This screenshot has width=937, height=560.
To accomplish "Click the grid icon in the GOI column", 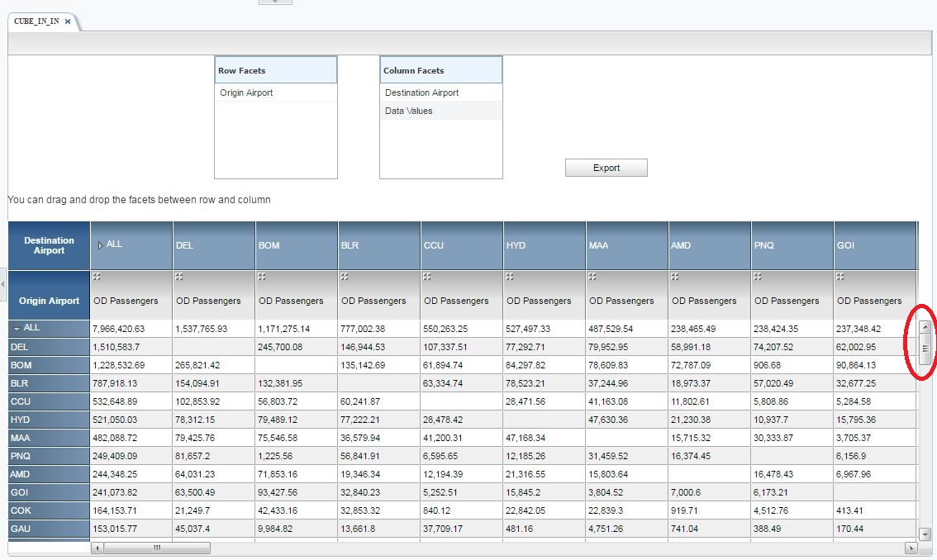I will [x=840, y=277].
